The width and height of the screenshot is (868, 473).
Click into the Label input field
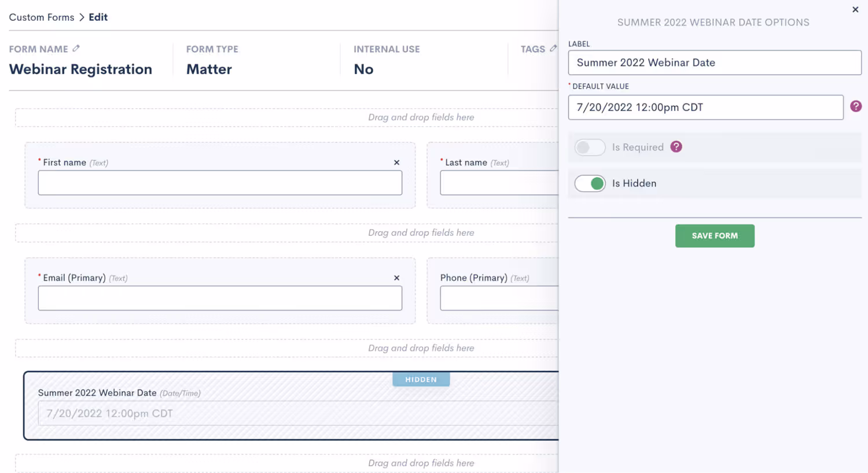point(715,62)
